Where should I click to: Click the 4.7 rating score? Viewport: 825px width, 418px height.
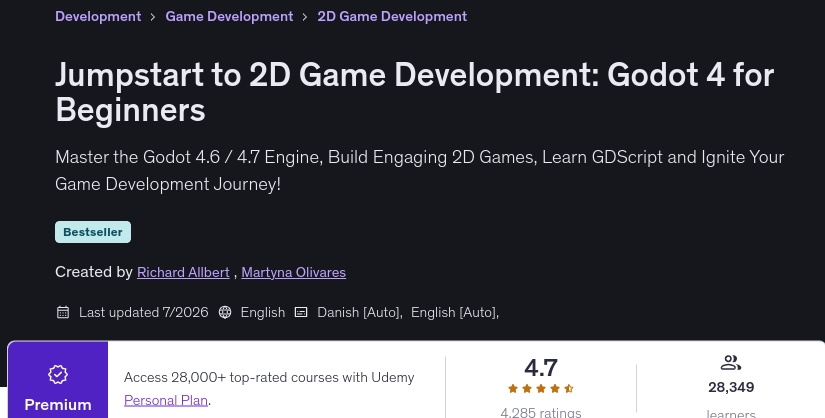point(541,368)
